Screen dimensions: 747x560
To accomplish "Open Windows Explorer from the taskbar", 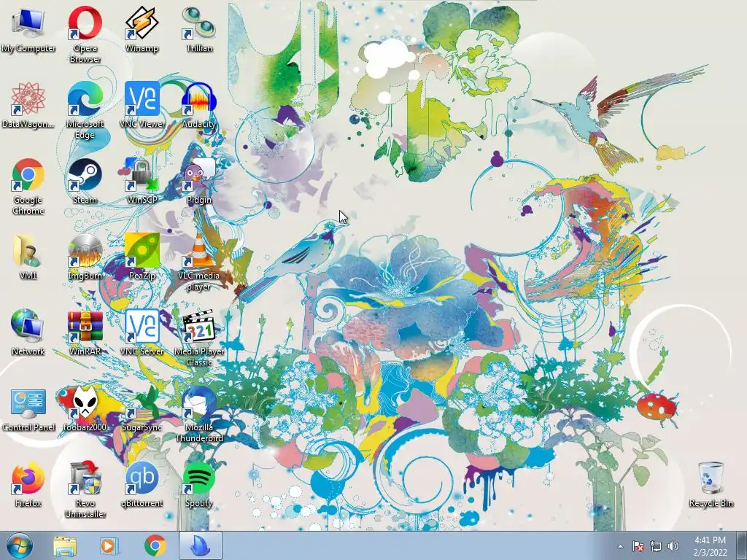I will coord(65,546).
